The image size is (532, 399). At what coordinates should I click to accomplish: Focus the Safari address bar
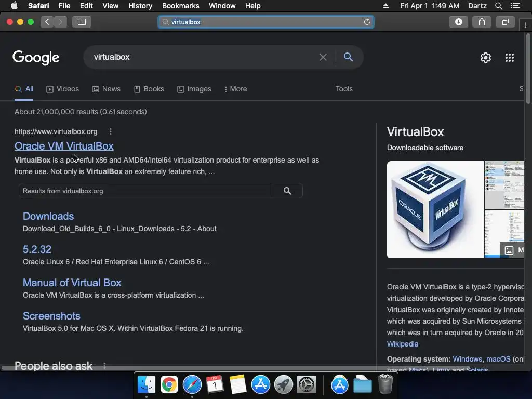click(266, 22)
